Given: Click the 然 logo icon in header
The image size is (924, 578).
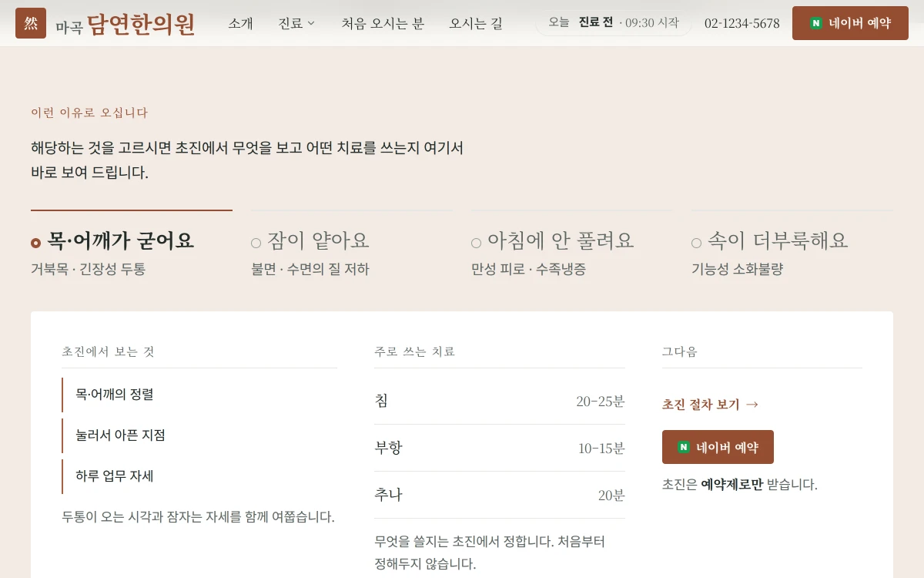Looking at the screenshot, I should 31,23.
